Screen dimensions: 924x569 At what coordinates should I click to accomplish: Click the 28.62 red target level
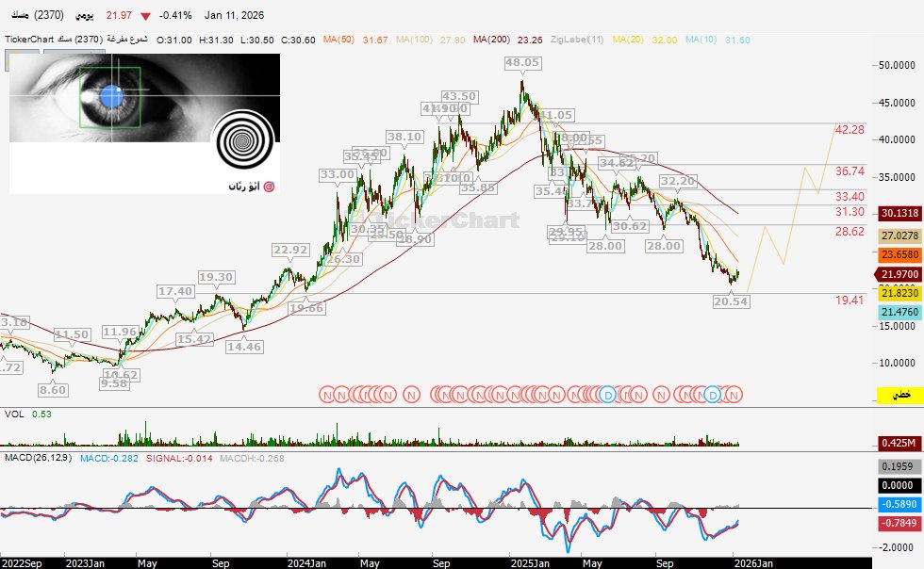850,232
